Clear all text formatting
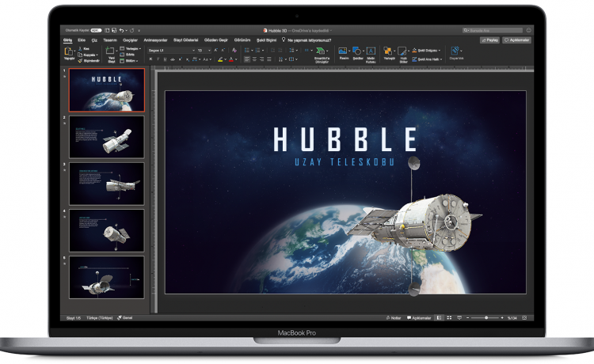The image size is (594, 364). 234,50
